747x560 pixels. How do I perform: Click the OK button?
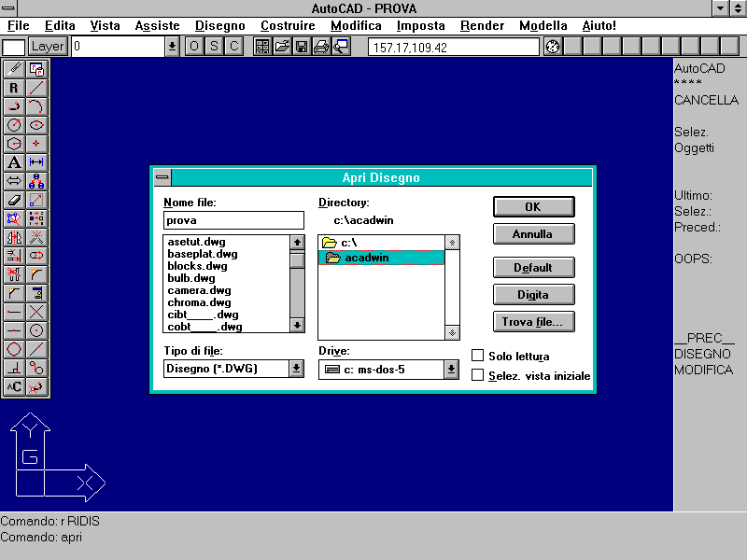pyautogui.click(x=533, y=206)
